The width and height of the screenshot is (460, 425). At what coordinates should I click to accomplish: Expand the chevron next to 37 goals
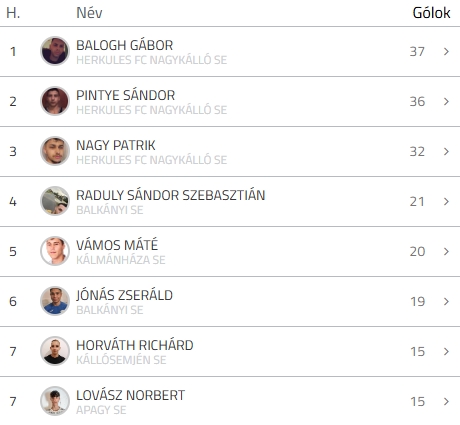446,51
